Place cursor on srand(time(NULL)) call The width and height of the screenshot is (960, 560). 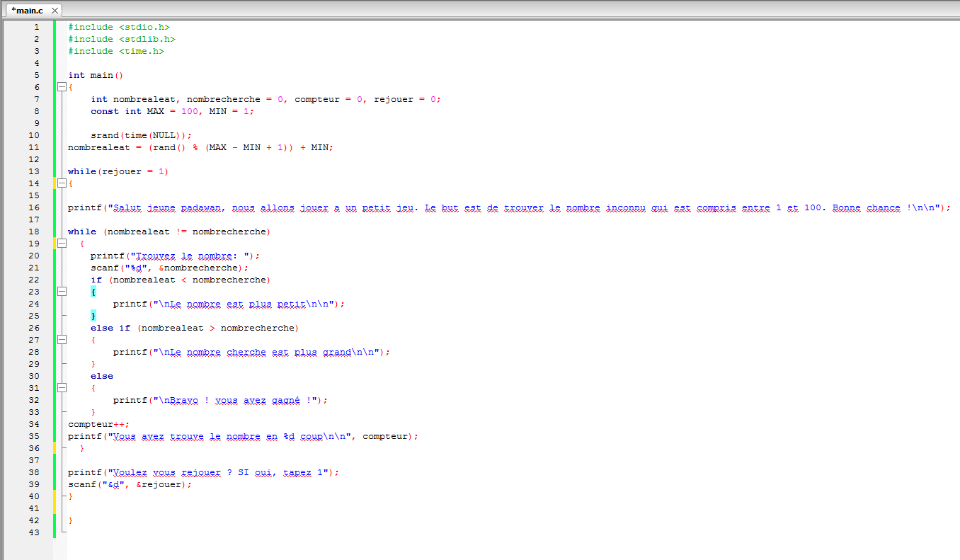[x=140, y=135]
